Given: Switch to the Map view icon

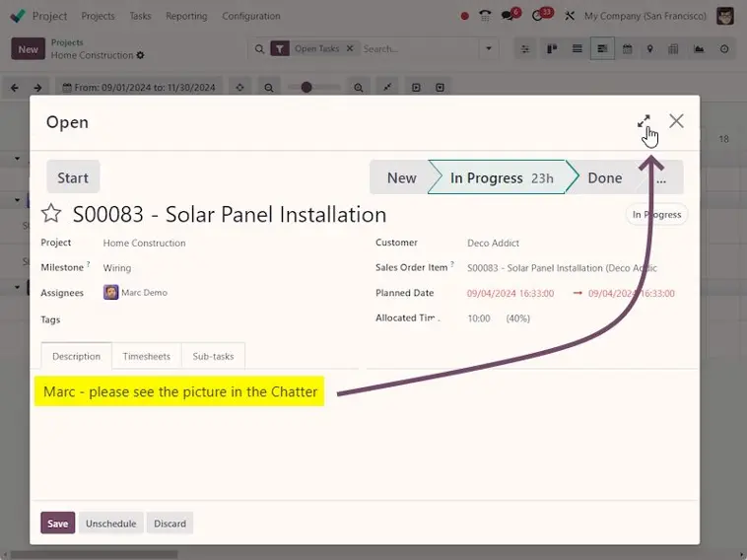Looking at the screenshot, I should [x=650, y=49].
